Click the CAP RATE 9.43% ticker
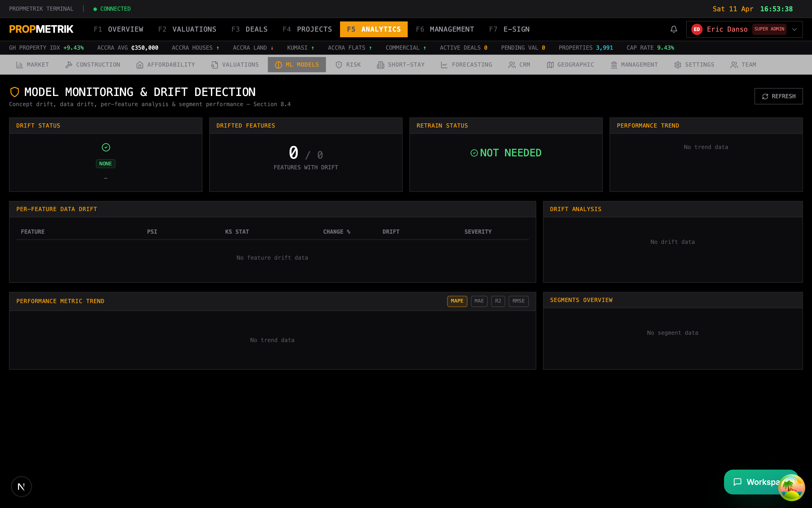The width and height of the screenshot is (812, 508). tap(650, 48)
